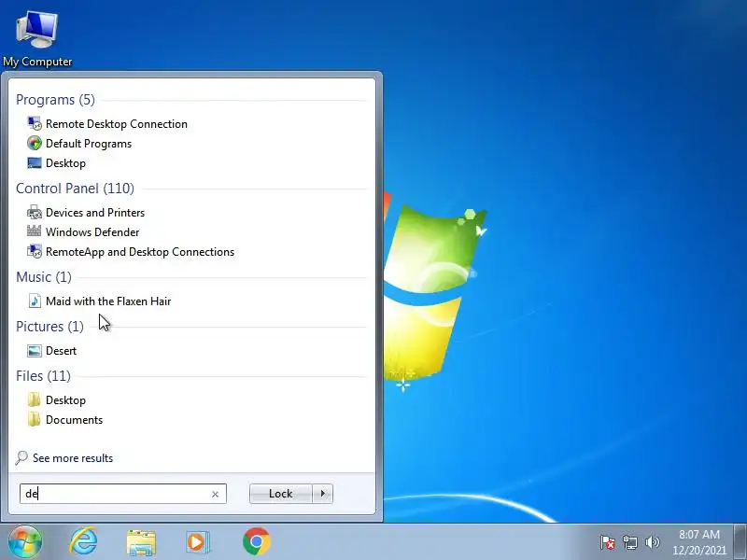Select 'Remote Desktop Connection' text result

(116, 124)
